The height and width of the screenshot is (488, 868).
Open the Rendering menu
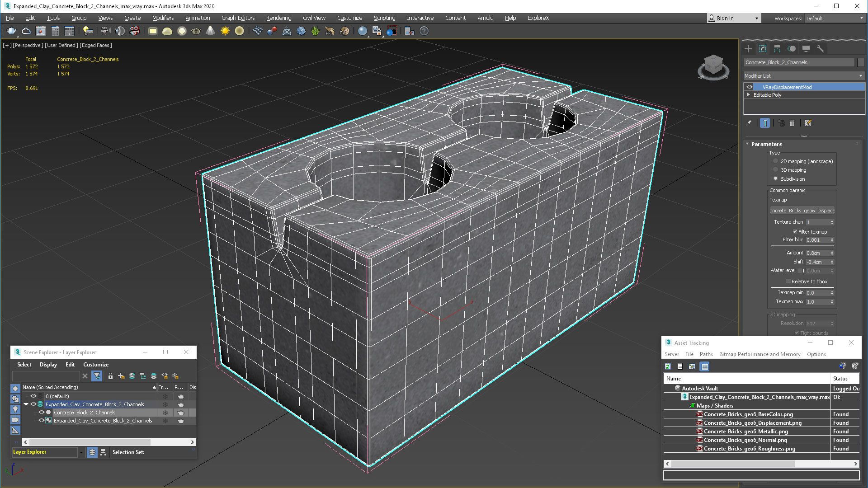[278, 18]
